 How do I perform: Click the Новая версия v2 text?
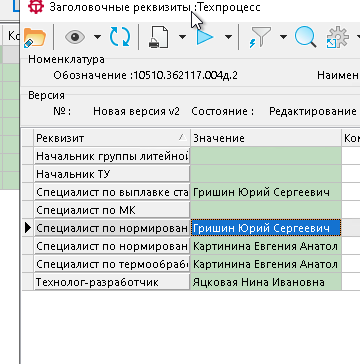pos(136,111)
